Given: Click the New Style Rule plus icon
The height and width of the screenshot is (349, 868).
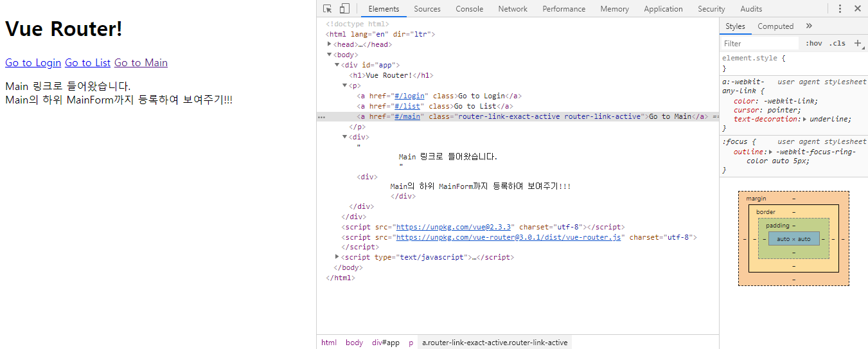Looking at the screenshot, I should [x=858, y=43].
